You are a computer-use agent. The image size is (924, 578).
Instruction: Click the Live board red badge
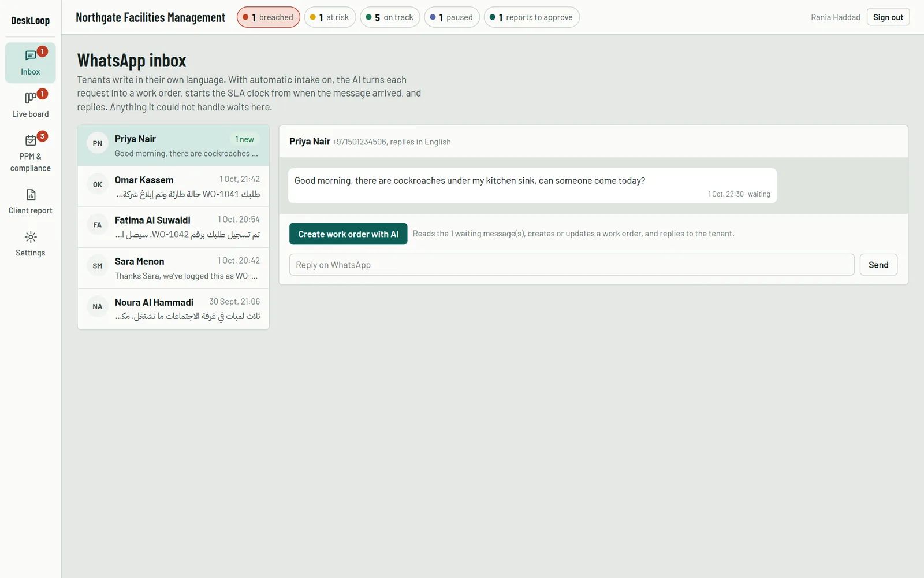[x=42, y=94]
